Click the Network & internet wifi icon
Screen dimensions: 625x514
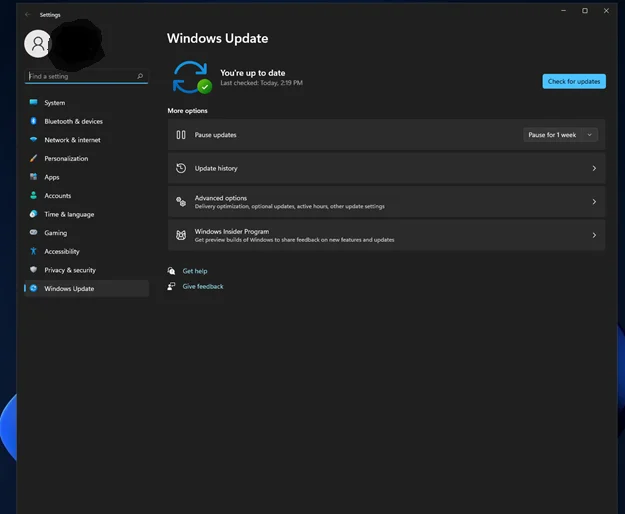33,139
